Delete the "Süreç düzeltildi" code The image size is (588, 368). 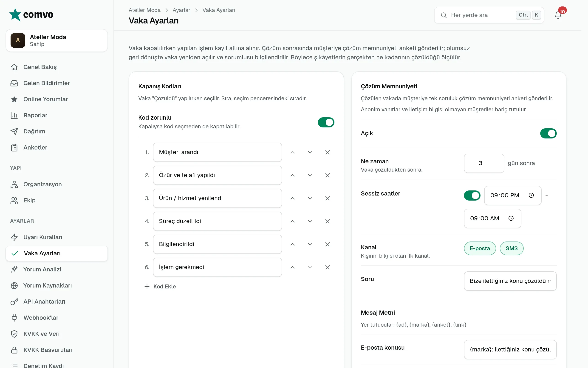coord(327,221)
